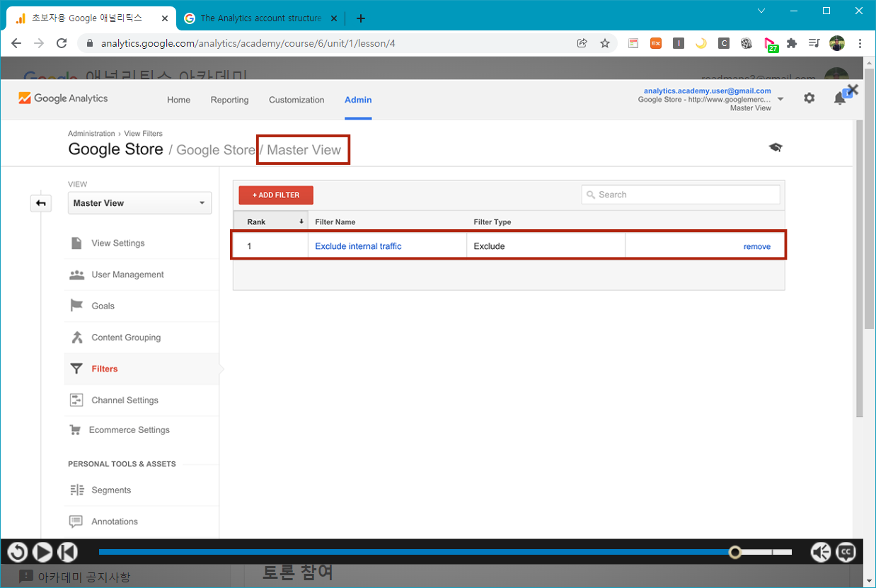
Task: Click the orange EX extension icon
Action: 656,43
